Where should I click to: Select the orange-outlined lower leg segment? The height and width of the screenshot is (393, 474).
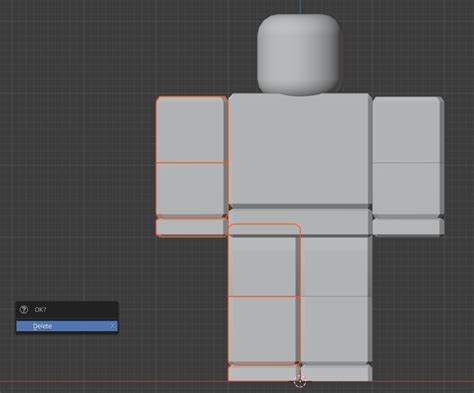263,330
